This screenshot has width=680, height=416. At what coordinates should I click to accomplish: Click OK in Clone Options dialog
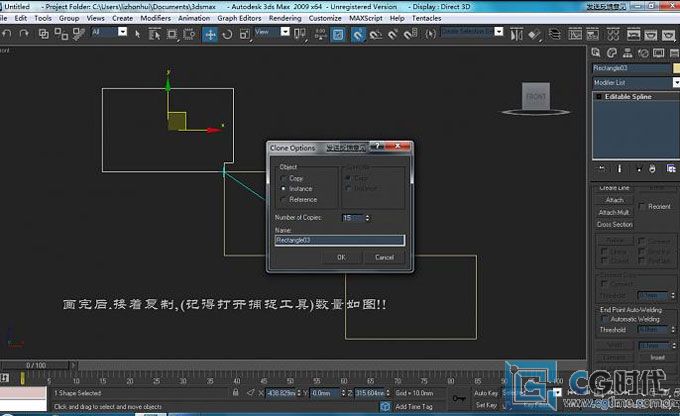point(341,257)
